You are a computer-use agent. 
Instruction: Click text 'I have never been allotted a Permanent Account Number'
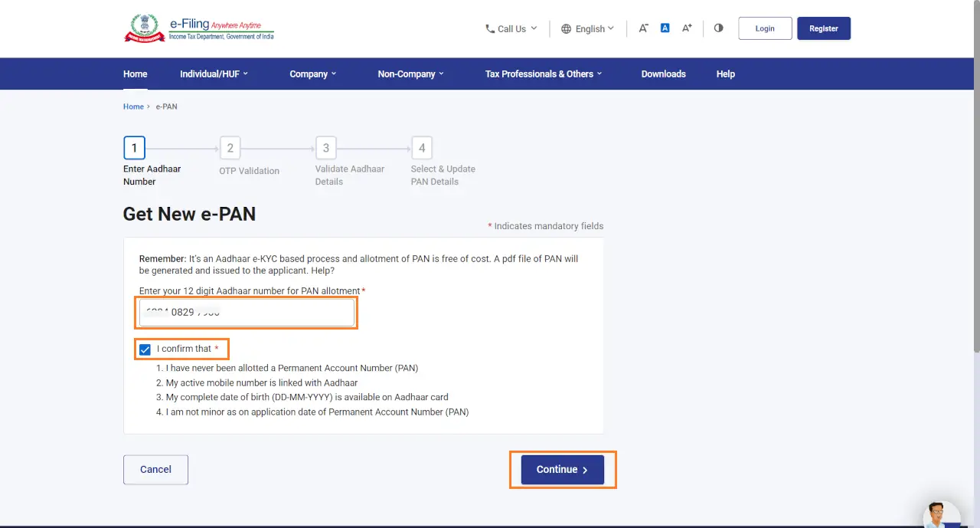292,368
